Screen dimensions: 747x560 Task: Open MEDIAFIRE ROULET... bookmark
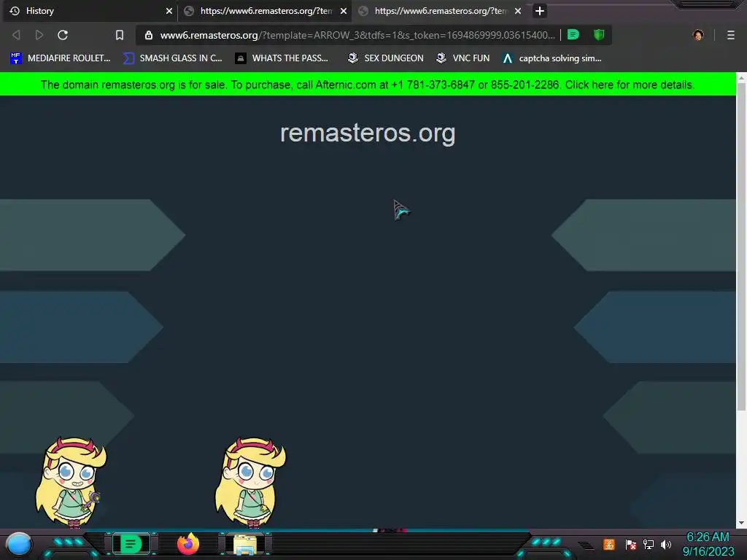pyautogui.click(x=61, y=58)
